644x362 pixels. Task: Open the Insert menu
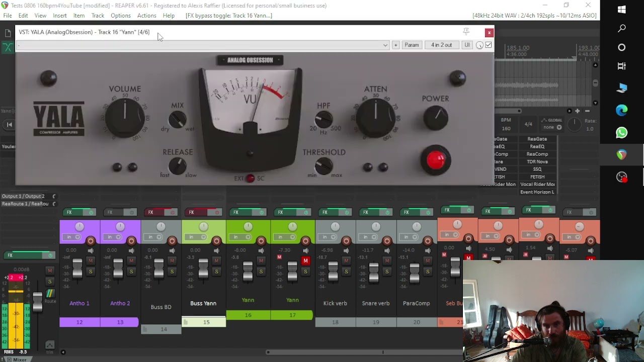(60, 16)
